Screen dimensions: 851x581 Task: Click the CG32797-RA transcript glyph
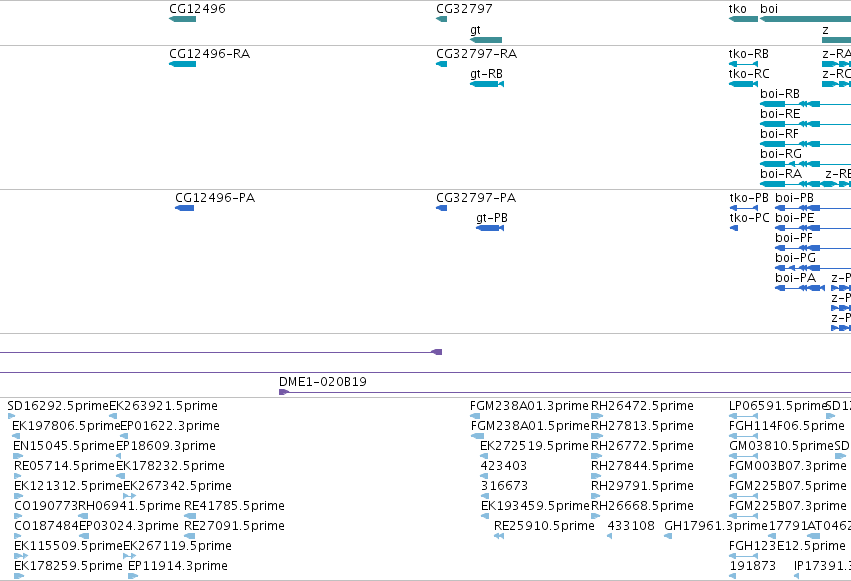(x=441, y=64)
